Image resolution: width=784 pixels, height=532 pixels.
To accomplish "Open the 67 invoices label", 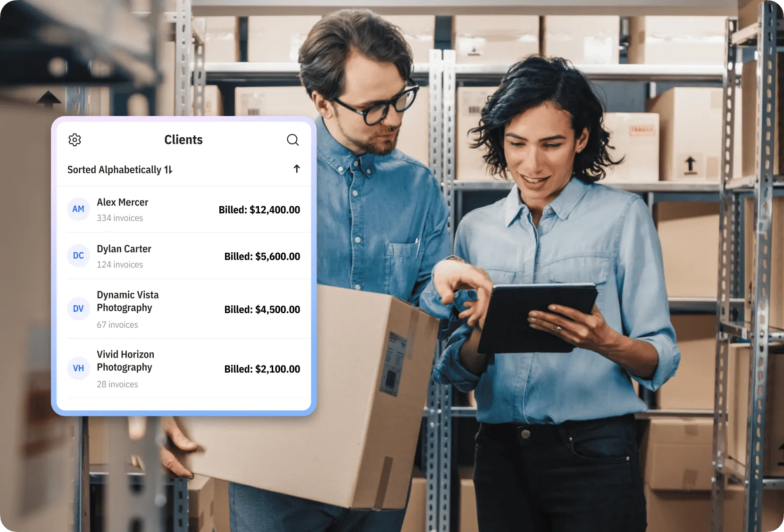I will pyautogui.click(x=117, y=325).
